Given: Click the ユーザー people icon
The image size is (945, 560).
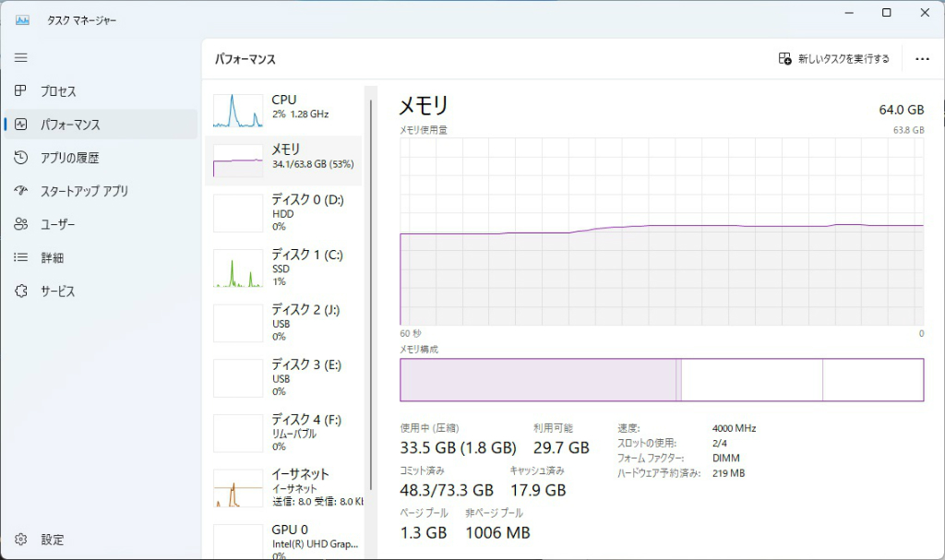Looking at the screenshot, I should (20, 224).
